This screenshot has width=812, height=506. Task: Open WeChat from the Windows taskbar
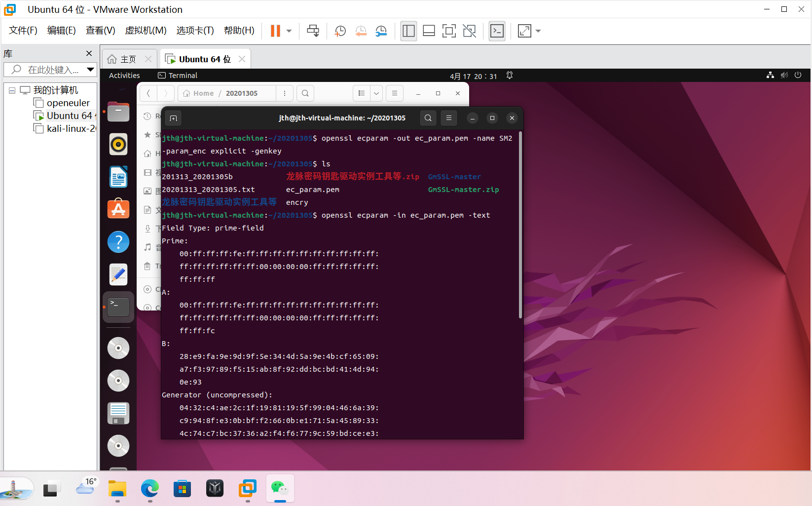point(280,489)
